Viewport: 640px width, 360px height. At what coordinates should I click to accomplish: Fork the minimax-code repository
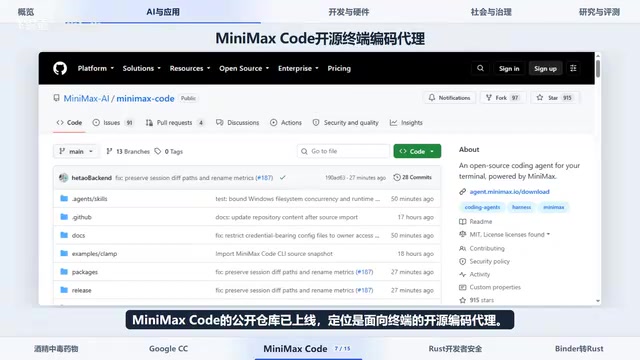pyautogui.click(x=503, y=98)
